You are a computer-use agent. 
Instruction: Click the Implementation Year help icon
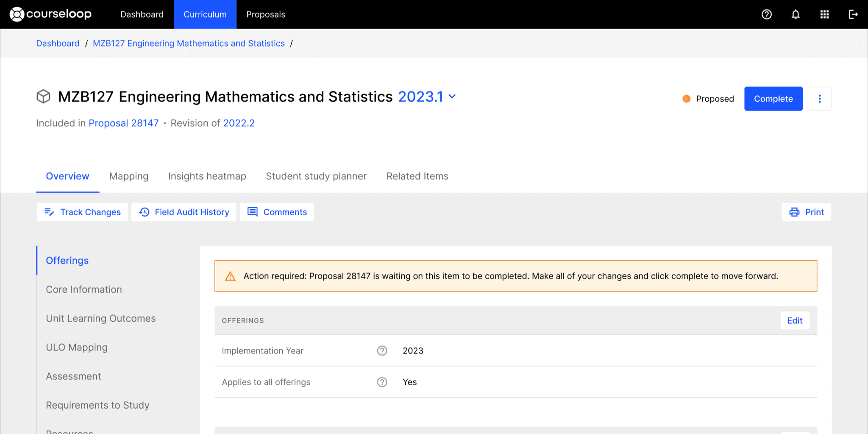click(382, 351)
